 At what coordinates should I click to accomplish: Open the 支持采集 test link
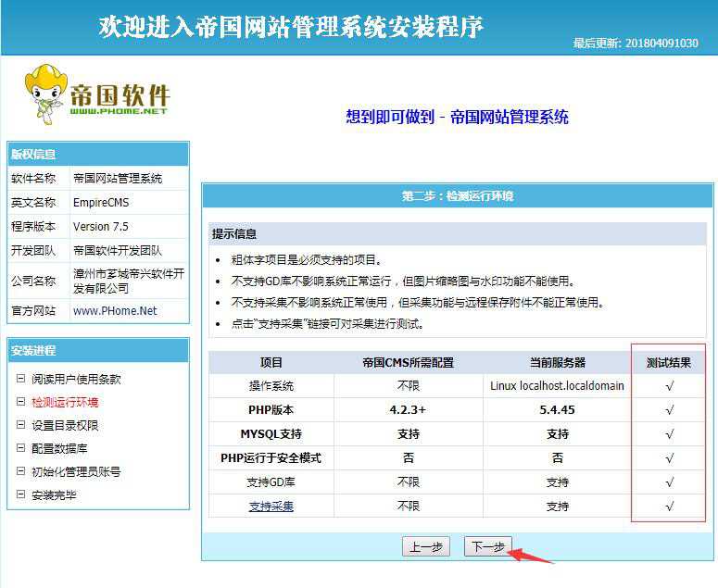[x=271, y=507]
